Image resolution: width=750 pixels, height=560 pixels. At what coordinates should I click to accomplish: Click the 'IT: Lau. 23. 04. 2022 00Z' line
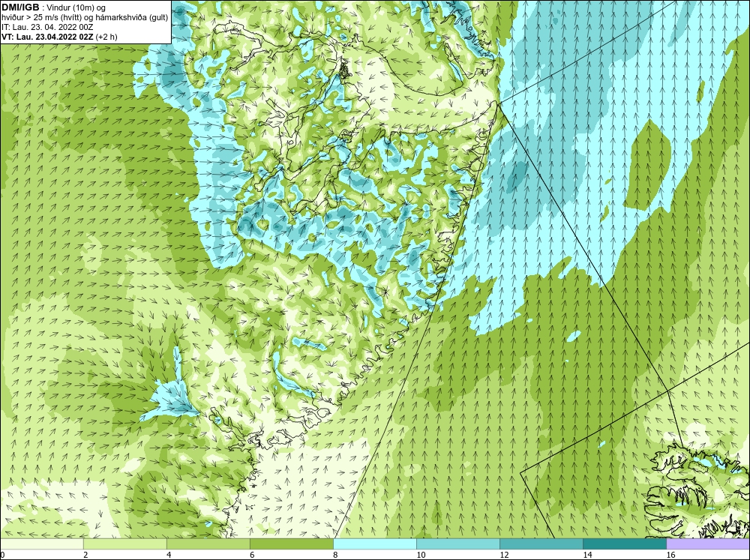[47, 27]
